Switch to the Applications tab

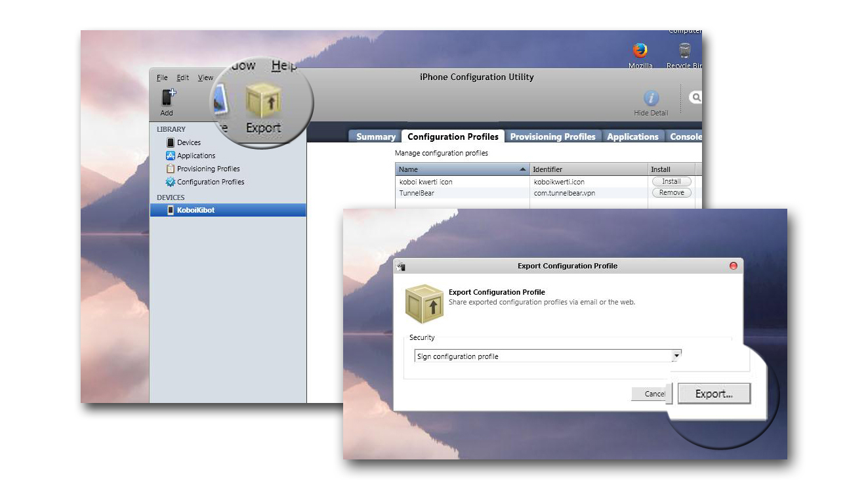click(632, 137)
